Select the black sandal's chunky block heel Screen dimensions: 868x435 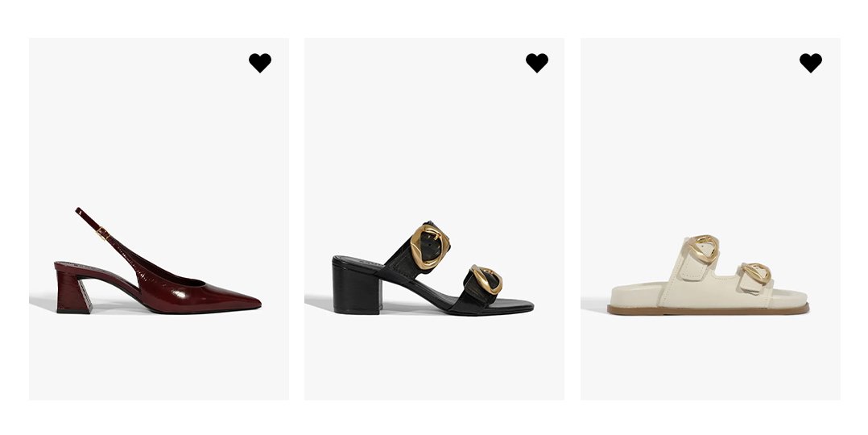click(x=355, y=287)
